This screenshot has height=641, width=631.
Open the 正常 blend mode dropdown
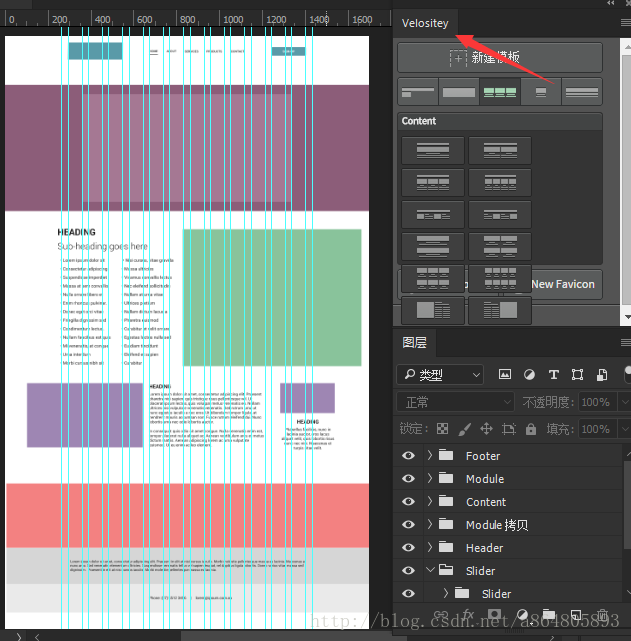pos(455,402)
